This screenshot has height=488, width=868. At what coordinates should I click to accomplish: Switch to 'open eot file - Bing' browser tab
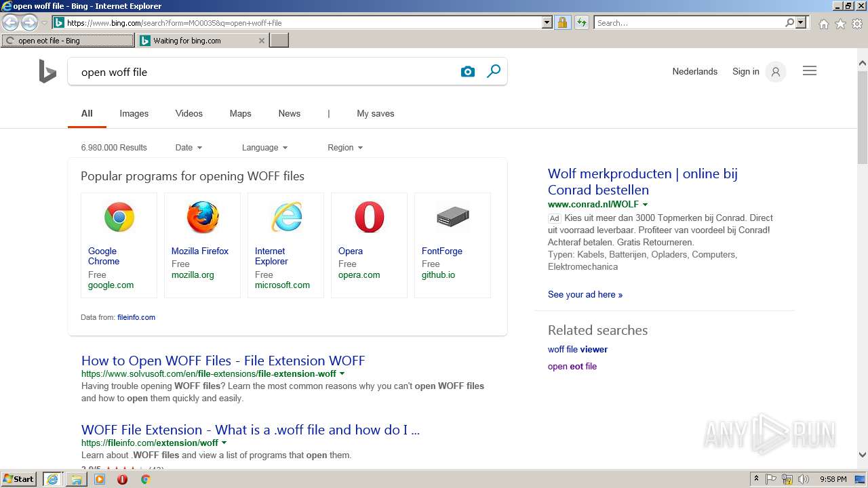point(68,41)
